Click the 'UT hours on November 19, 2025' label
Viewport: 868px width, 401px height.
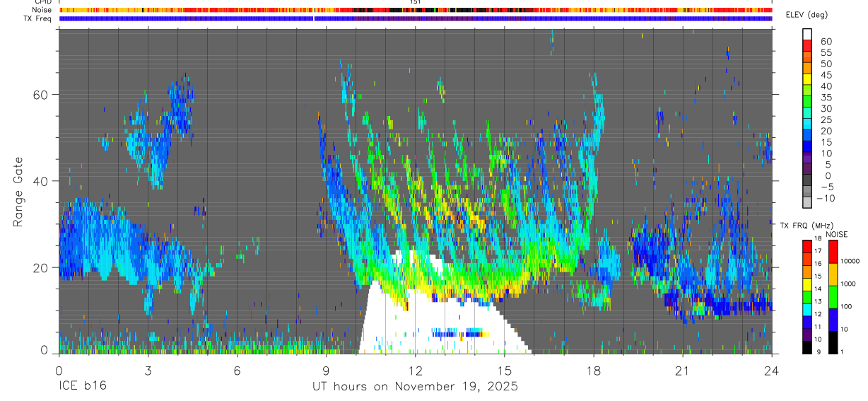click(x=416, y=387)
